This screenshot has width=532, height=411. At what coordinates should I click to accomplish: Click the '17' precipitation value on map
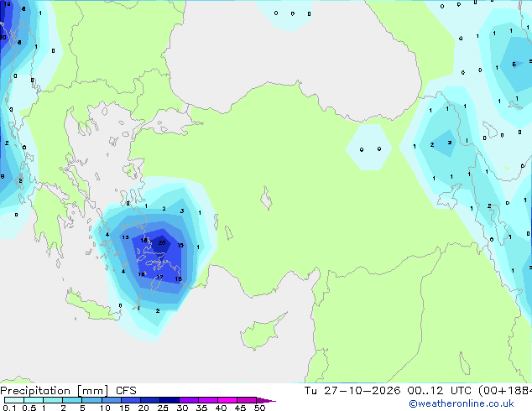click(x=159, y=277)
